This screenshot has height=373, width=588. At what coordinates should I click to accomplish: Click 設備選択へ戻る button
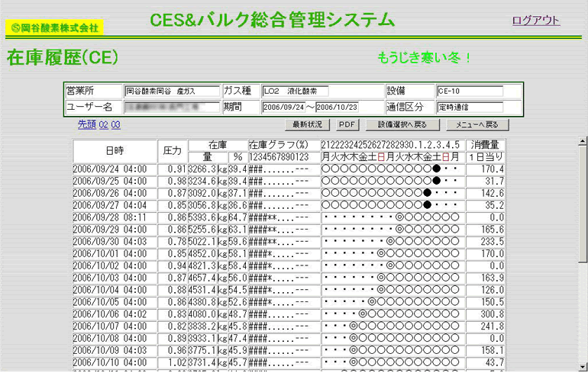(x=402, y=124)
